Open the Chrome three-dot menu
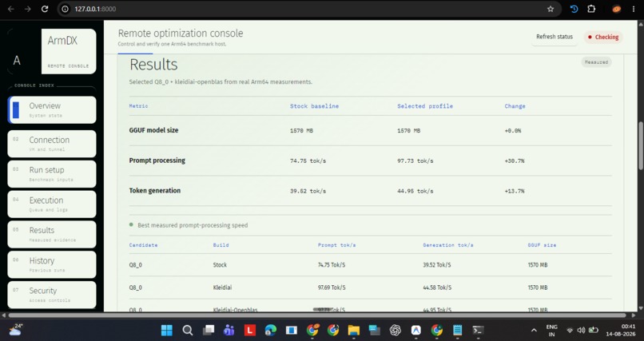The image size is (644, 341). coord(634,9)
